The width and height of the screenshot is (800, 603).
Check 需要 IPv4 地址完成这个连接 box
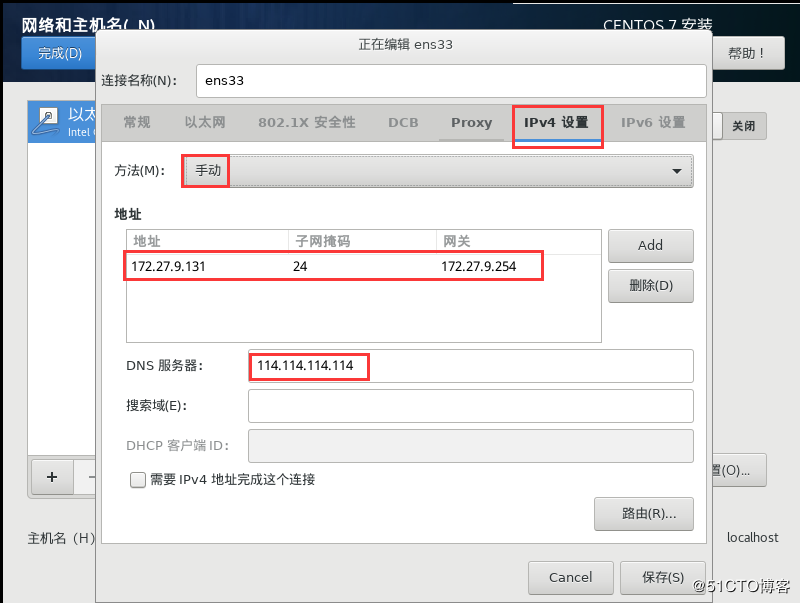click(138, 480)
